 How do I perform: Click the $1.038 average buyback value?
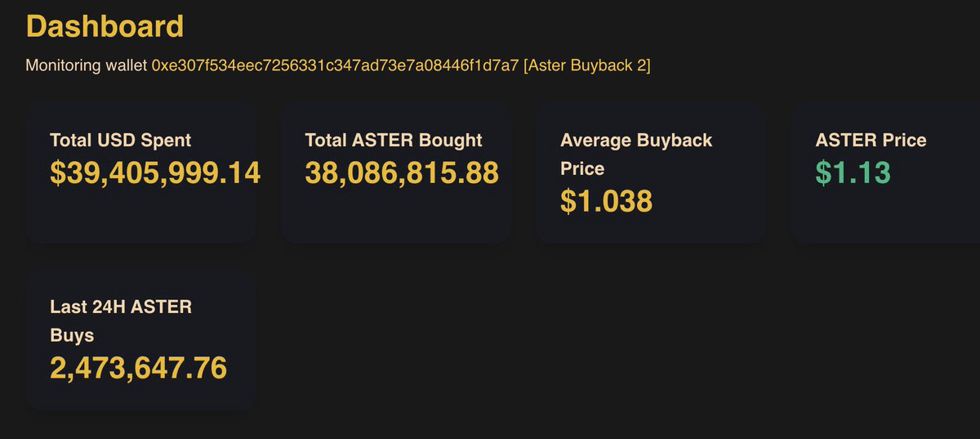[x=606, y=201]
